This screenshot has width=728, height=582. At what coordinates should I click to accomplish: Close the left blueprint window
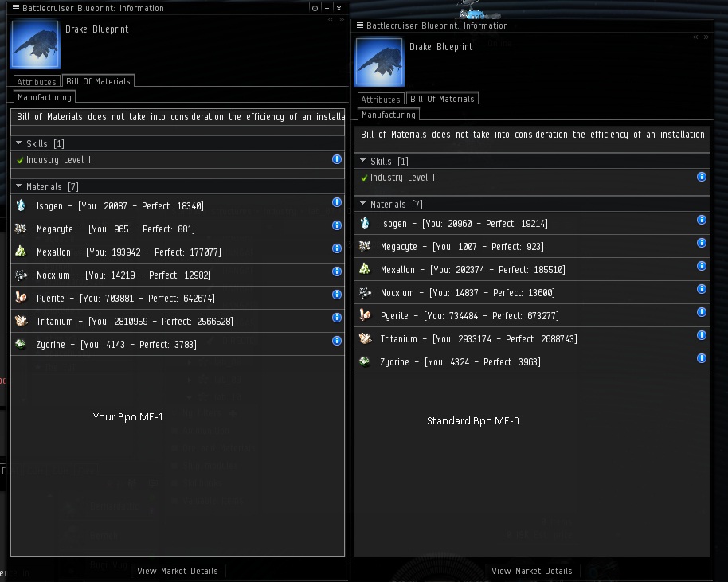pos(339,8)
